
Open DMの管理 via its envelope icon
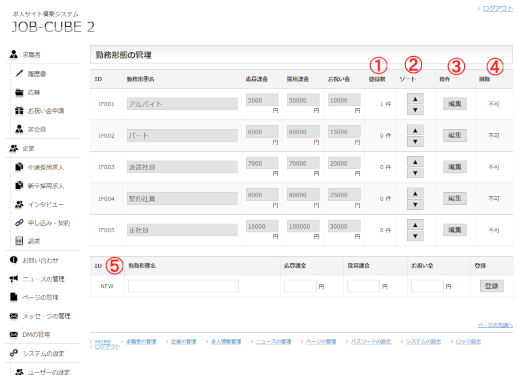tap(14, 334)
